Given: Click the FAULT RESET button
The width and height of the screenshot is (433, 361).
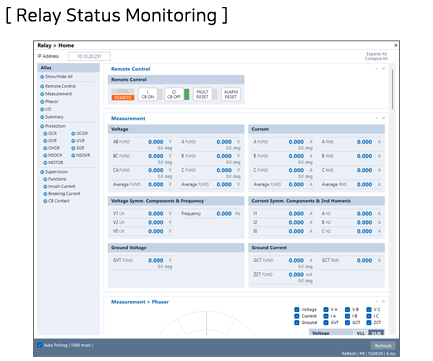Looking at the screenshot, I should coord(202,94).
